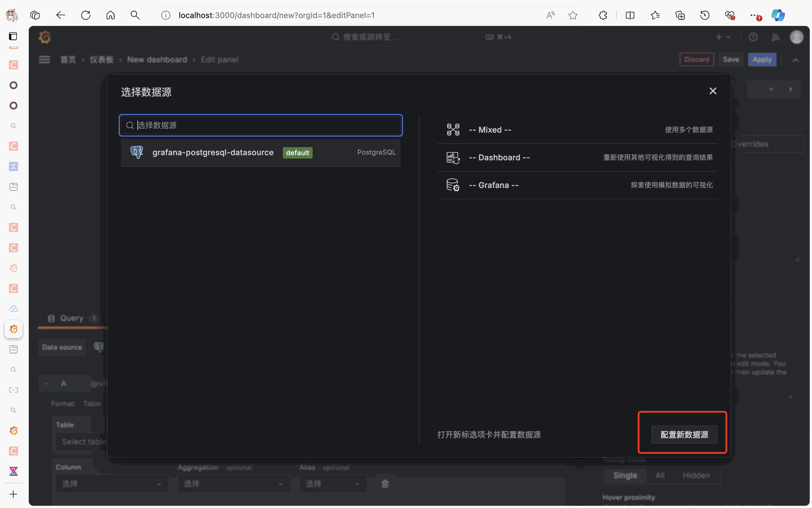This screenshot has width=812, height=508.
Task: Click the configure new data source button
Action: point(684,435)
